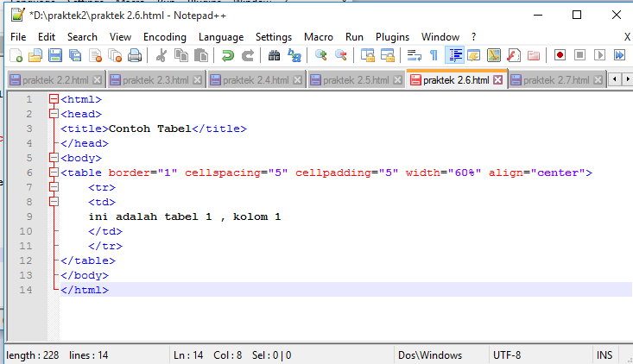
Task: Open the ? help menu
Action: pyautogui.click(x=473, y=37)
